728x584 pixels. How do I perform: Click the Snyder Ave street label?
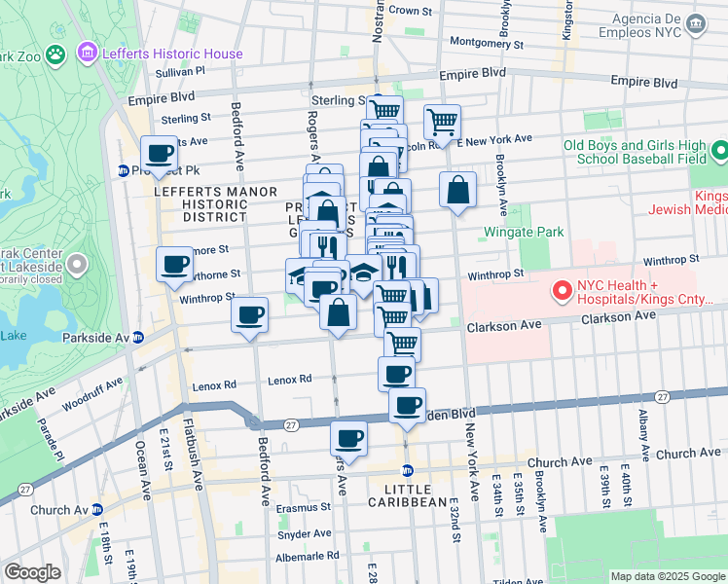click(x=305, y=534)
